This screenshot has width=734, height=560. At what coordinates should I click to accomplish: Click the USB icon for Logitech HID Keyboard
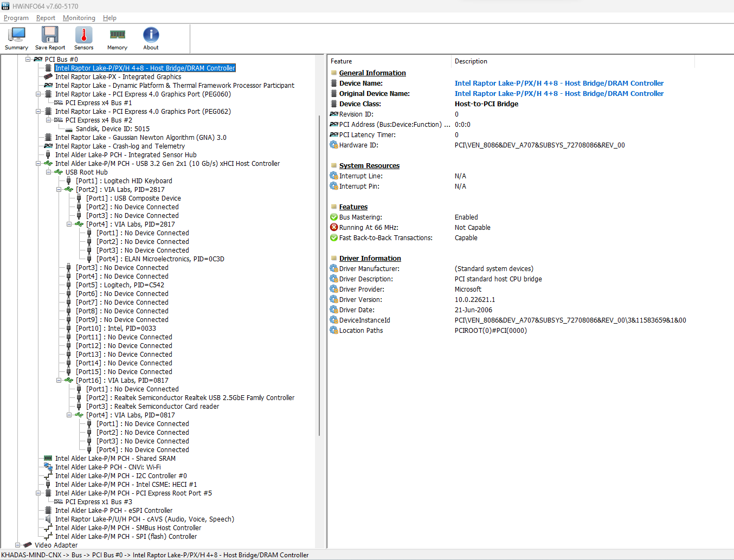pos(69,181)
